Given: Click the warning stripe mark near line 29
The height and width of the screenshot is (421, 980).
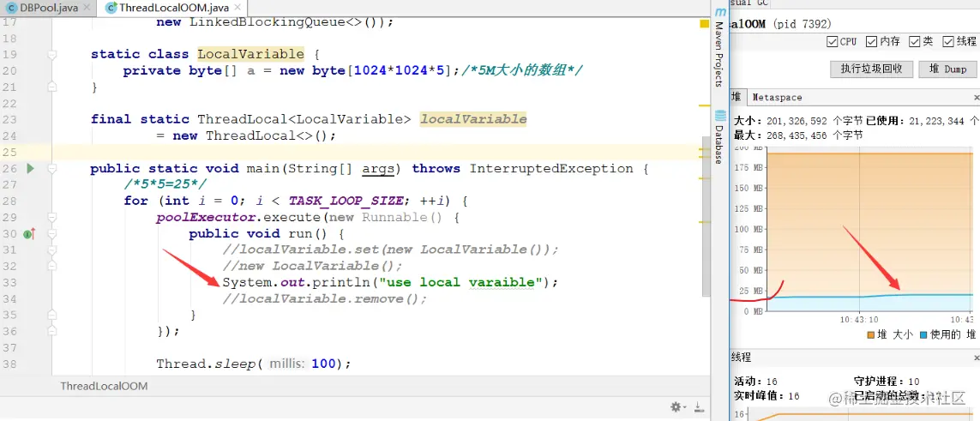Looking at the screenshot, I should click(x=705, y=222).
